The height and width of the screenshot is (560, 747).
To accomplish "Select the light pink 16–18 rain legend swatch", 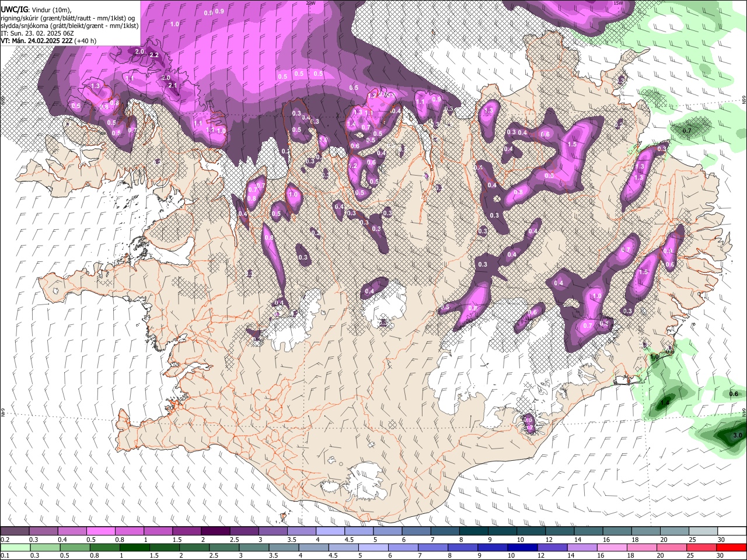I will pos(613,548).
